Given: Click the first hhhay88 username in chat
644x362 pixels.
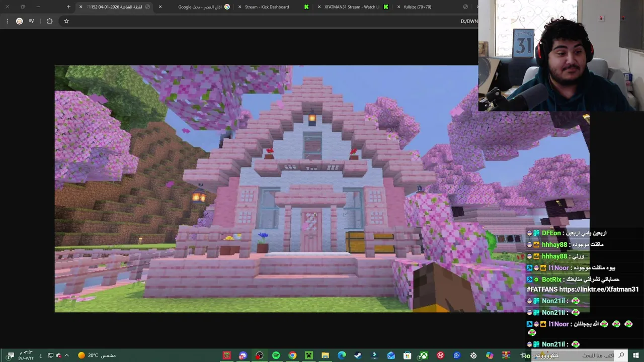Looking at the screenshot, I should click(x=554, y=245).
